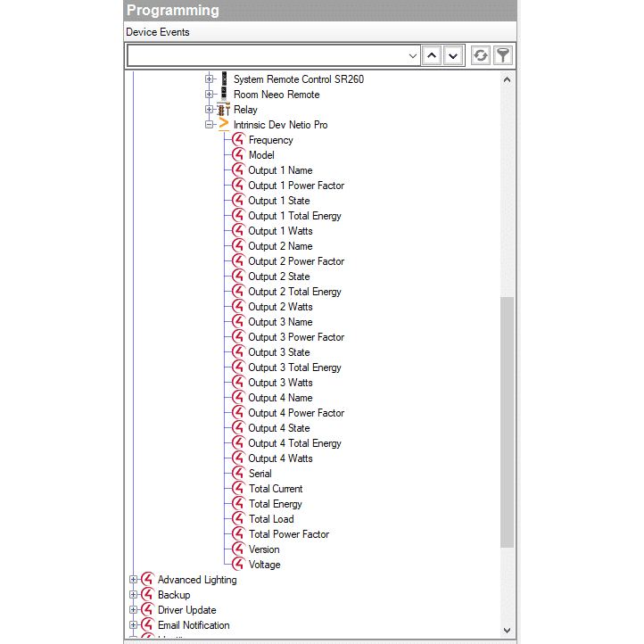Expand the Email Notification tree node

coord(134,625)
